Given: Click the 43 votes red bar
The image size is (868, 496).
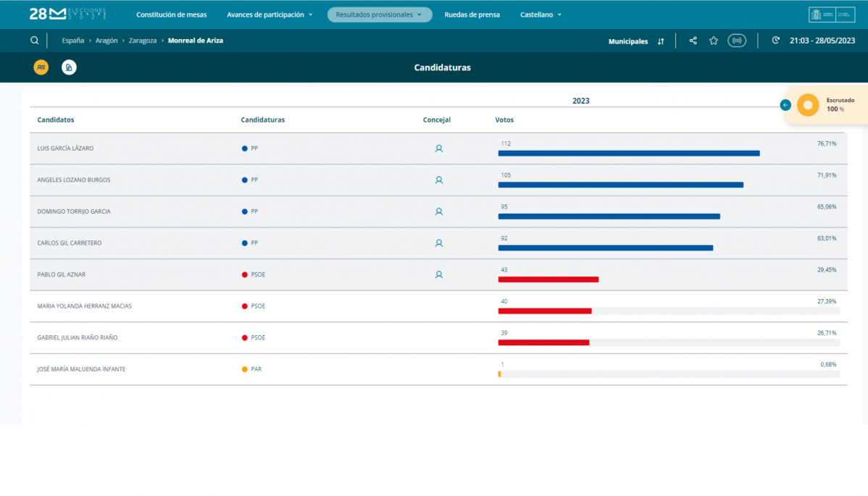Looking at the screenshot, I should pos(548,279).
